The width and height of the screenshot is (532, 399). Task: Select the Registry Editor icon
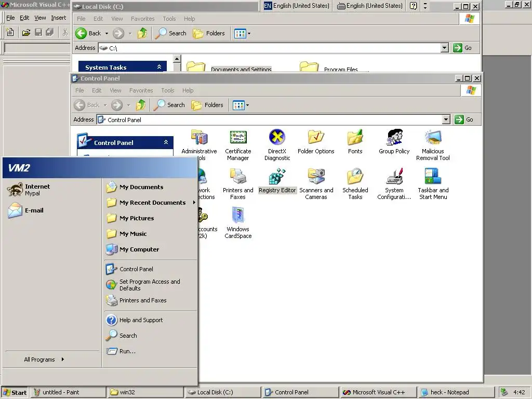[277, 181]
